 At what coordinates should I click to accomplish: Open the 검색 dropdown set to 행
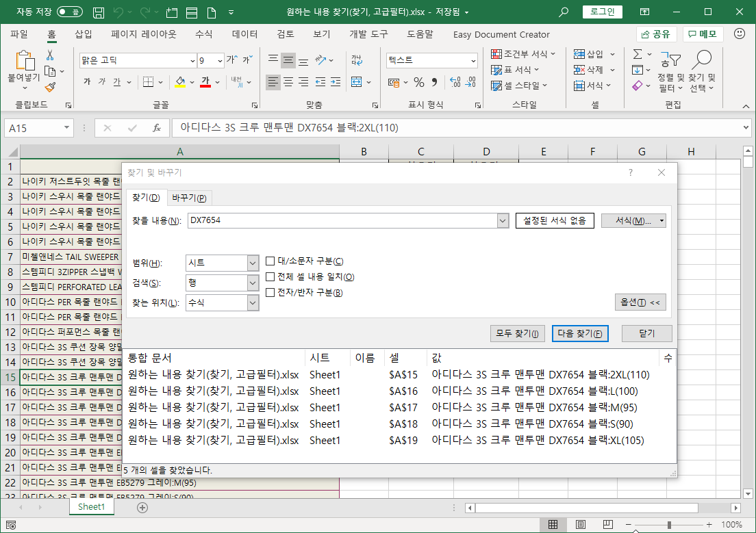click(x=253, y=283)
